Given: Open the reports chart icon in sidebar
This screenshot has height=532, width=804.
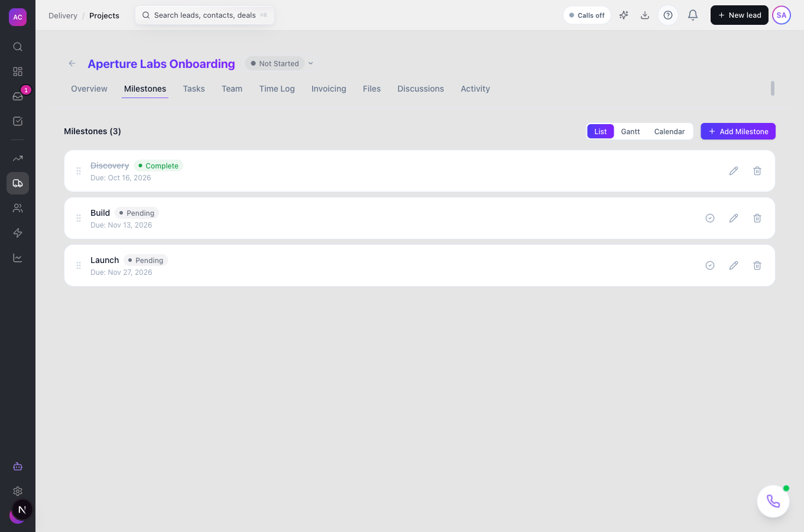Looking at the screenshot, I should pyautogui.click(x=18, y=258).
